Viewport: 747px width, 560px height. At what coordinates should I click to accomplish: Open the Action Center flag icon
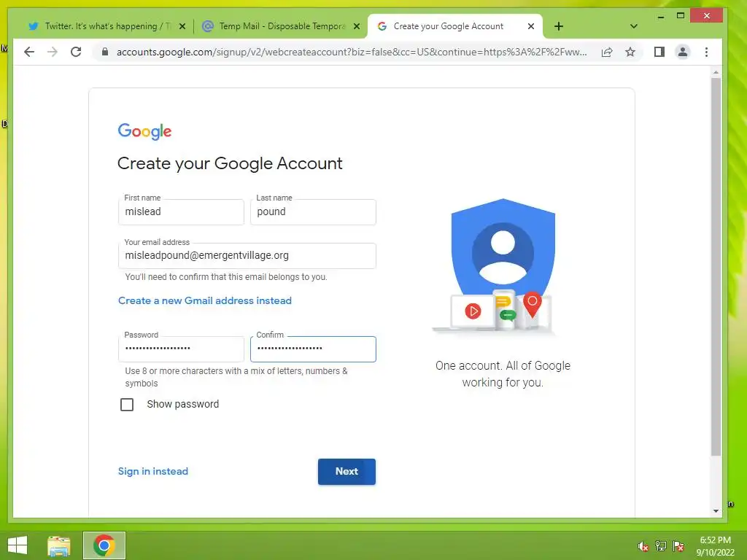[678, 546]
